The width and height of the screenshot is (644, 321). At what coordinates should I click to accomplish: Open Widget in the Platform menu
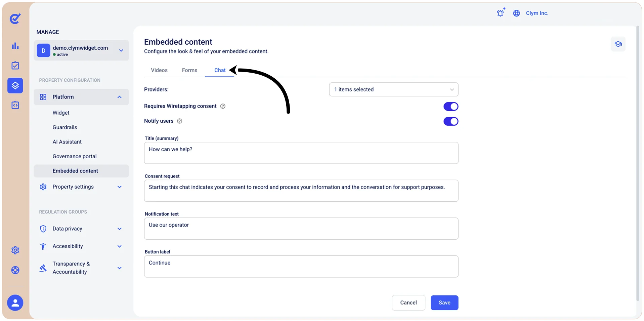pos(61,113)
